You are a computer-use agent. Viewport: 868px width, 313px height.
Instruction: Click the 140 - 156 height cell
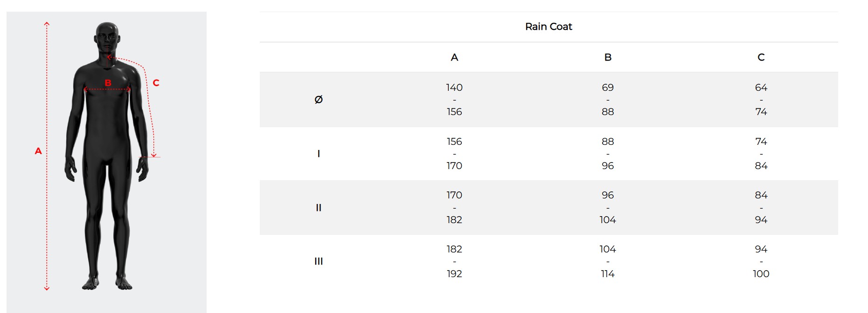[x=454, y=100]
